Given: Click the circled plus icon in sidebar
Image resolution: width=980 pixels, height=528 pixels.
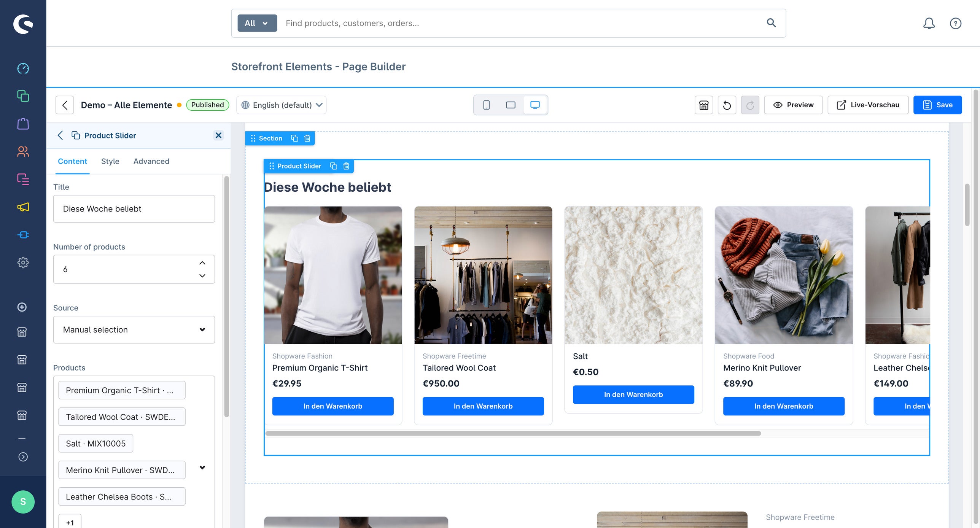Looking at the screenshot, I should 22,307.
